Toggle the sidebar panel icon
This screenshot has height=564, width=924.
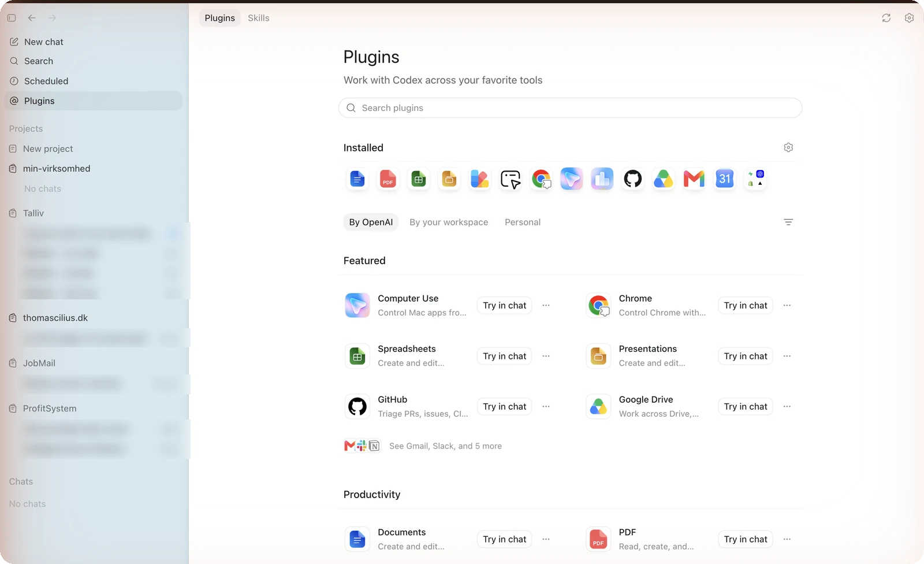12,18
